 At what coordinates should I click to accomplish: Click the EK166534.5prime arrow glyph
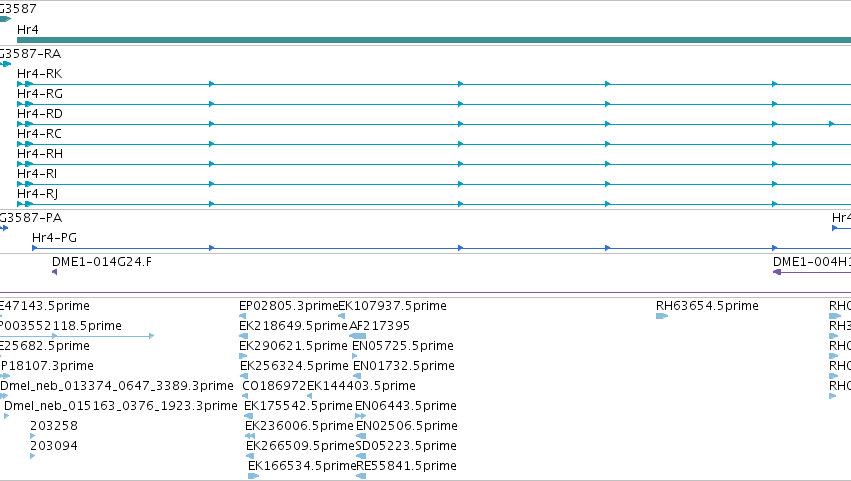coord(253,476)
